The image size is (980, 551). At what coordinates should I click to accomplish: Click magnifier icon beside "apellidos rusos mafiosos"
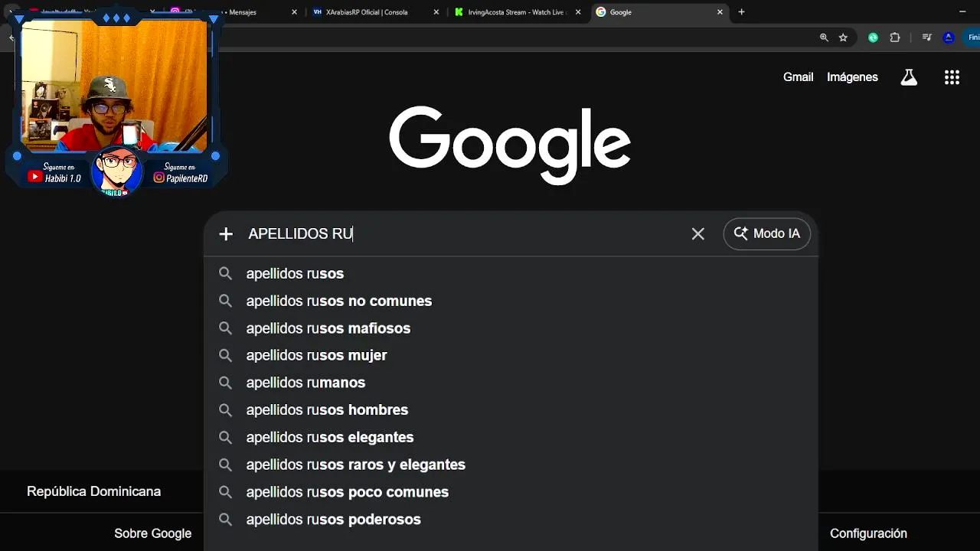click(x=225, y=328)
